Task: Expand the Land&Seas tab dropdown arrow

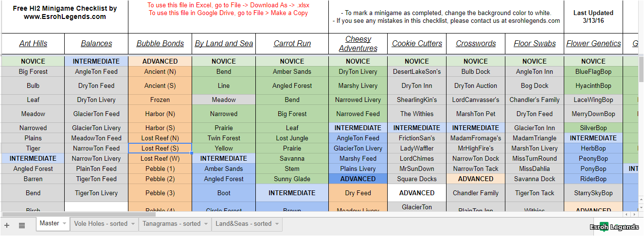Action: [277, 224]
